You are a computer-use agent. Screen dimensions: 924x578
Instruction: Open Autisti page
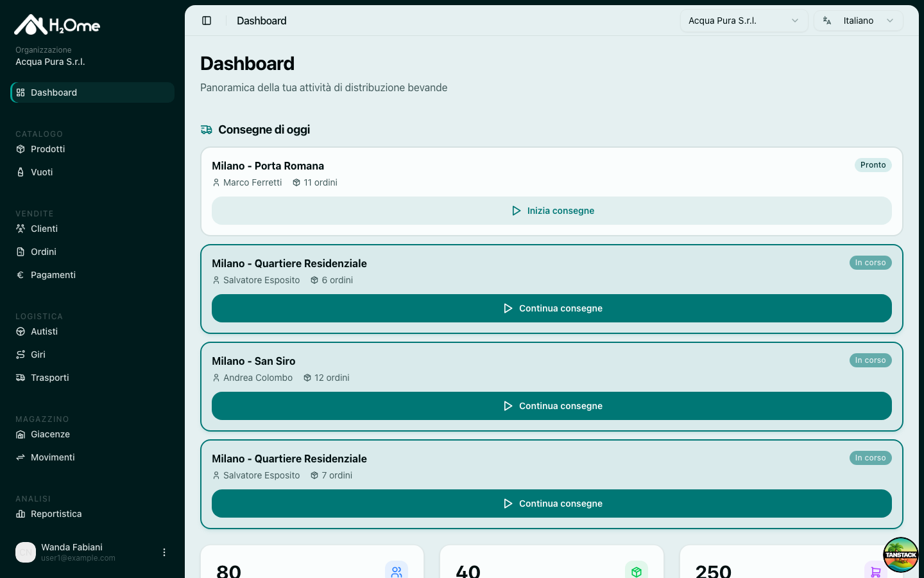pos(92,331)
